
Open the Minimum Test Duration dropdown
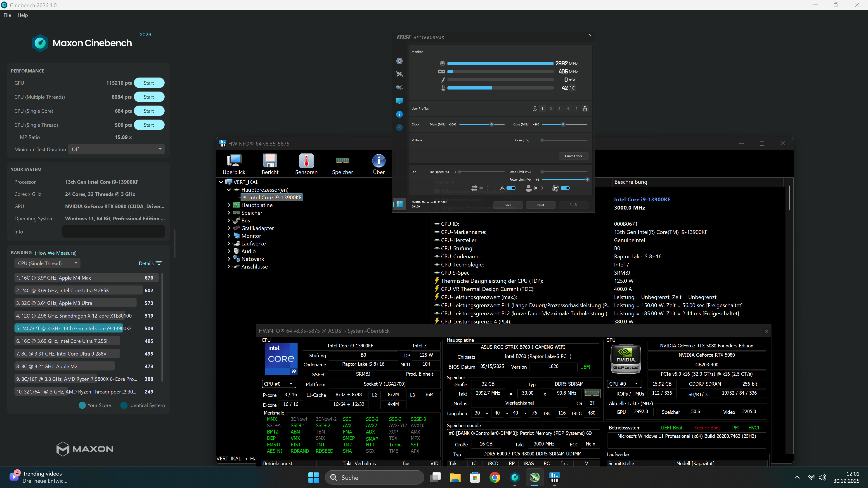tap(116, 149)
